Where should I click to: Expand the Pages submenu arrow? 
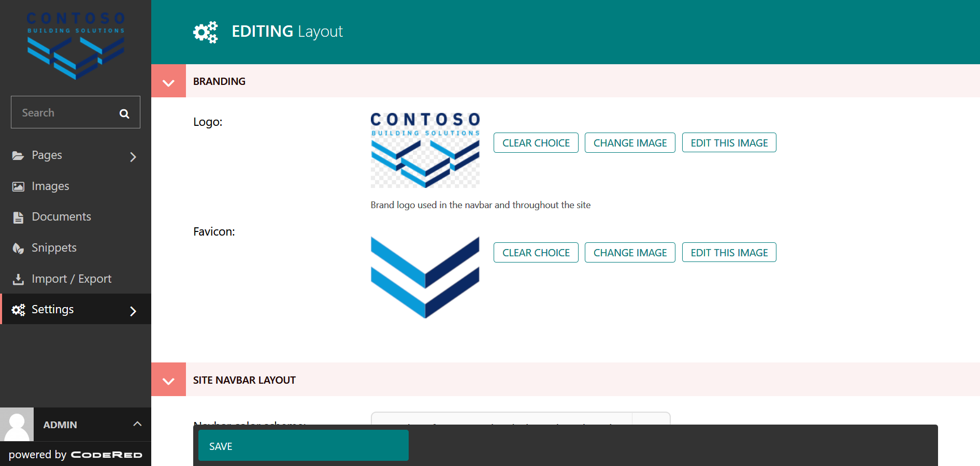click(133, 156)
